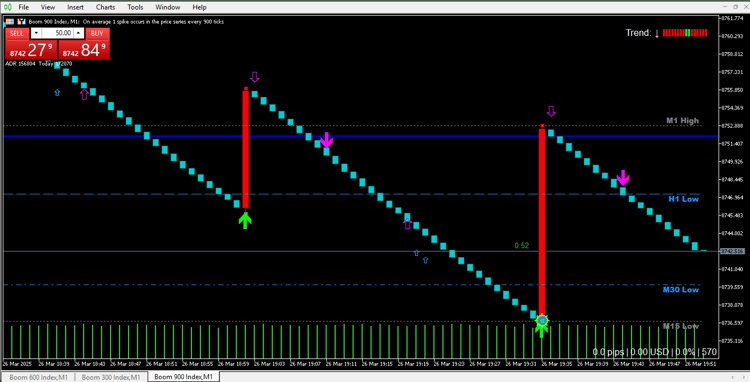This screenshot has height=382, width=750.
Task: Open the Insert menu
Action: point(76,7)
